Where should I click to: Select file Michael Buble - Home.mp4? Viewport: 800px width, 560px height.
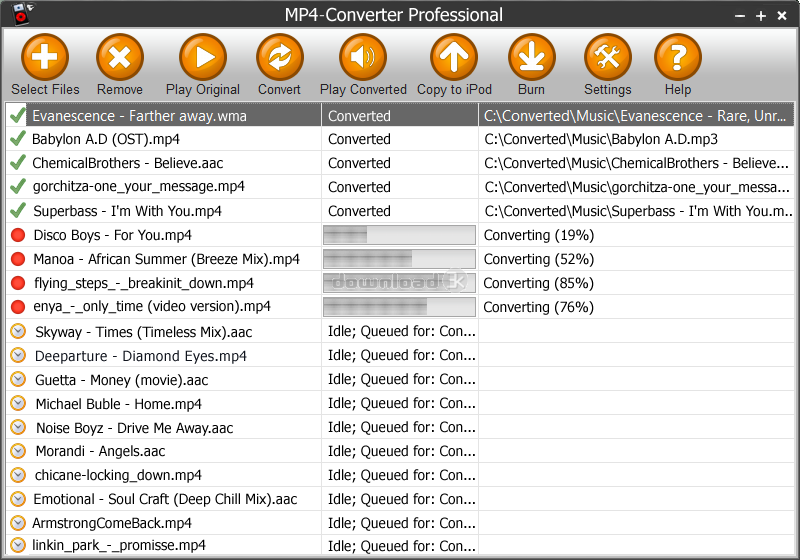[118, 404]
